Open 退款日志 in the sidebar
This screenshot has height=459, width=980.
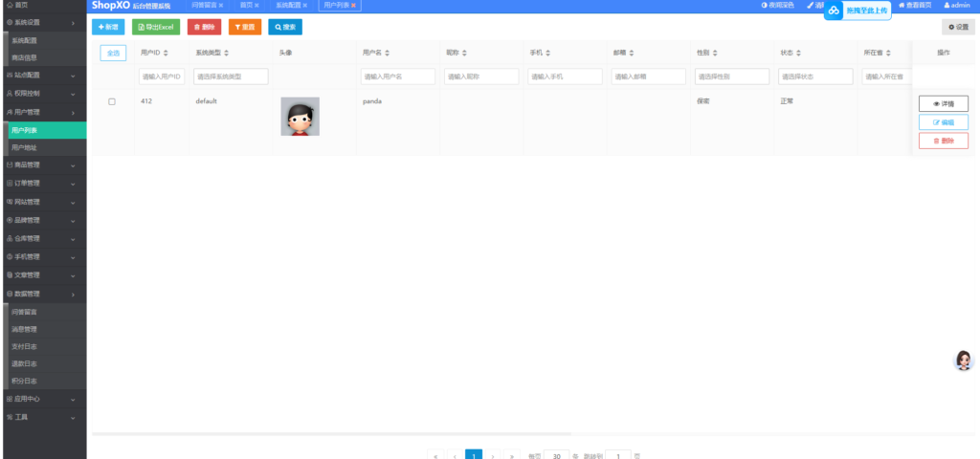pos(48,363)
